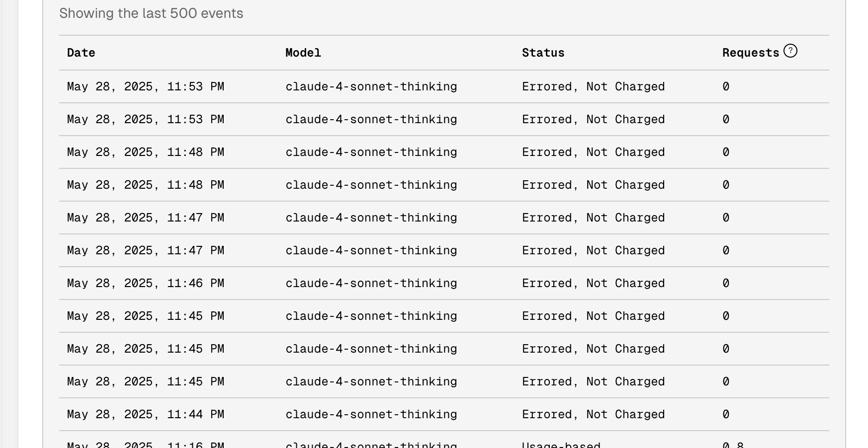Select the May 28, 11:46 PM date cell

tap(146, 284)
